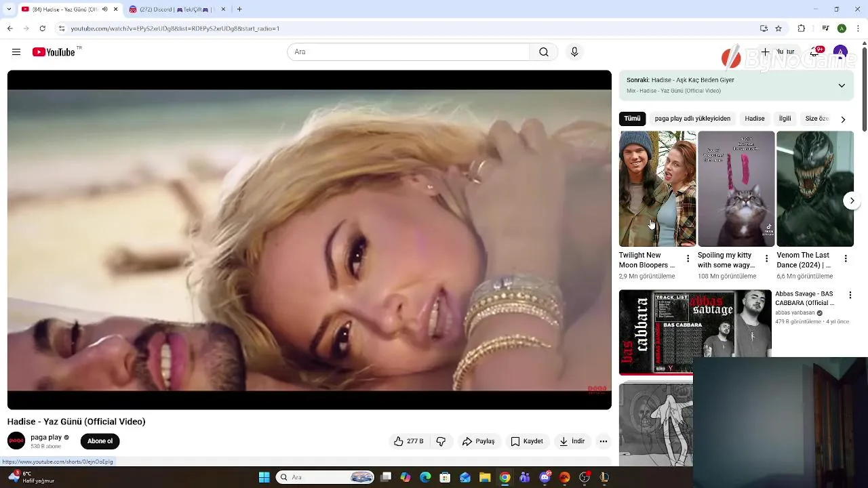Show more filter chips arrow
The image size is (868, 488).
click(x=843, y=119)
